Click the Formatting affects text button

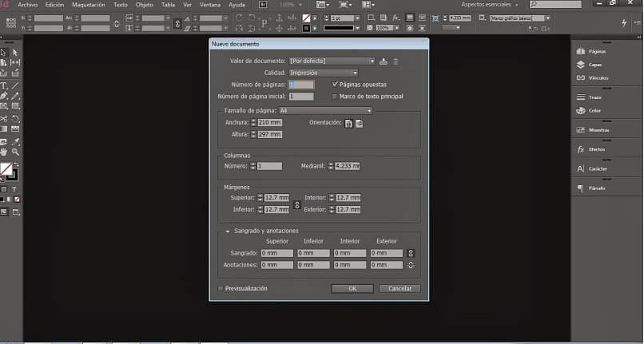(14, 189)
